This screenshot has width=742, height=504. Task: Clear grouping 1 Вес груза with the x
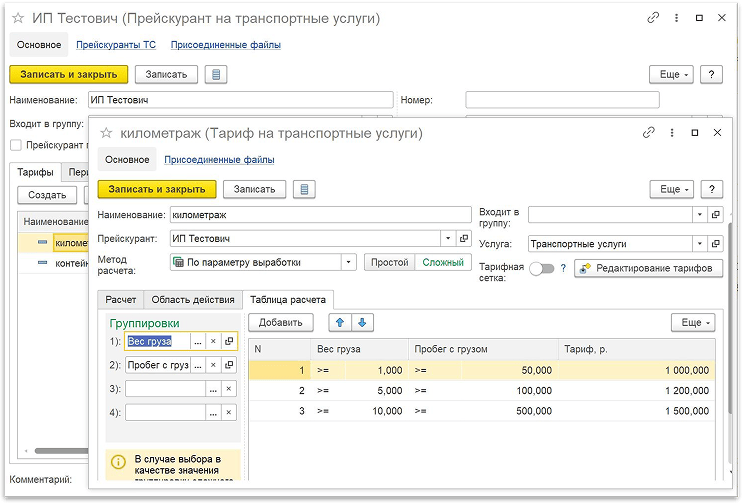click(x=213, y=341)
